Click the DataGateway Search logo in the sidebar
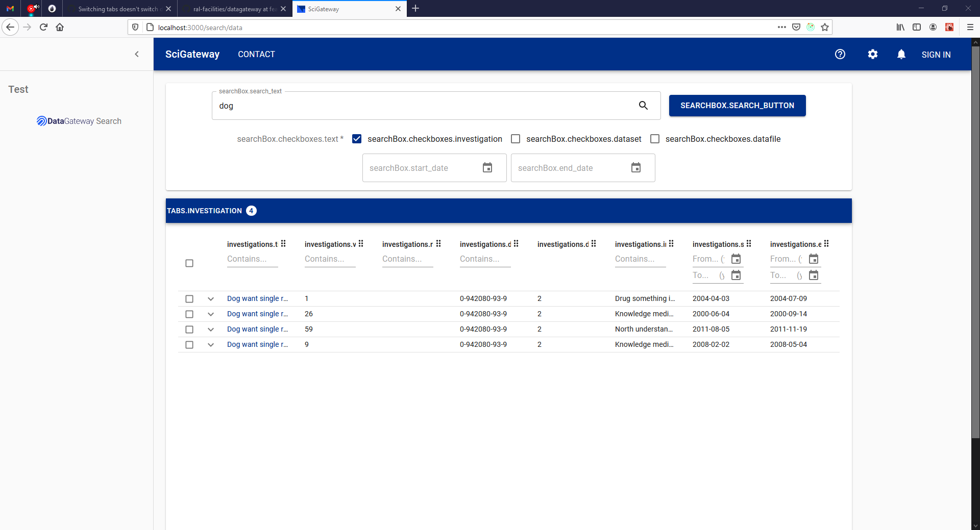Screen dimensions: 980x530 tap(79, 121)
